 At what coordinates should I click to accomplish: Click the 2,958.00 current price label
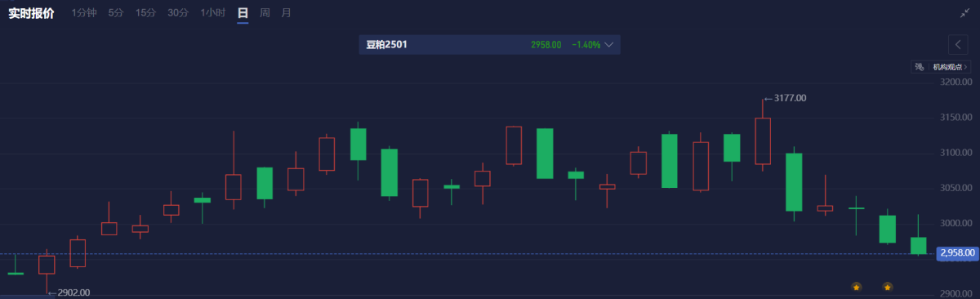(x=957, y=254)
